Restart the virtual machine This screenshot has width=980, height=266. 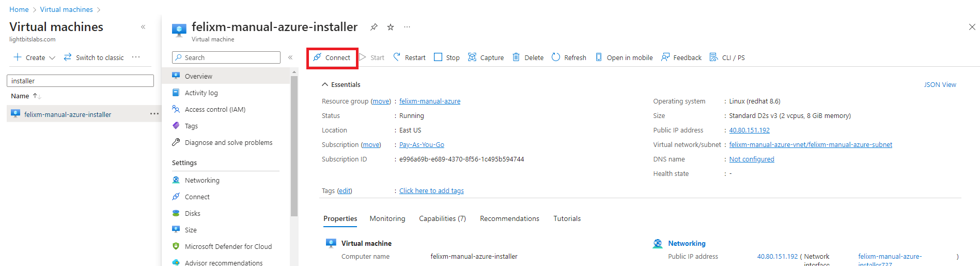point(409,57)
